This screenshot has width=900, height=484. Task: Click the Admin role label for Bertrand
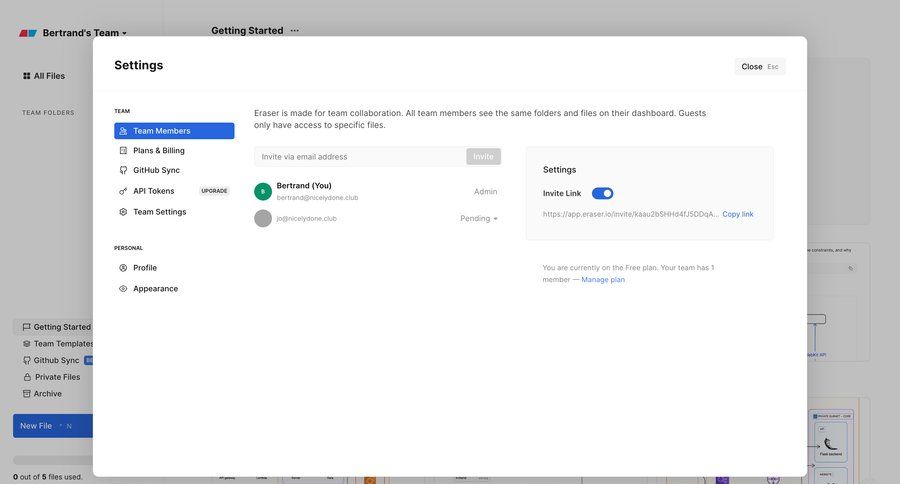[486, 191]
